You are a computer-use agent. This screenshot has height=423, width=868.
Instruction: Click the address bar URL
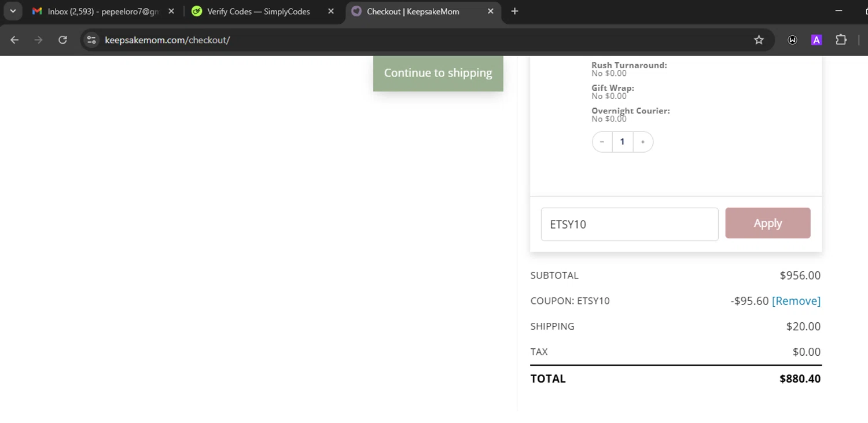[167, 40]
